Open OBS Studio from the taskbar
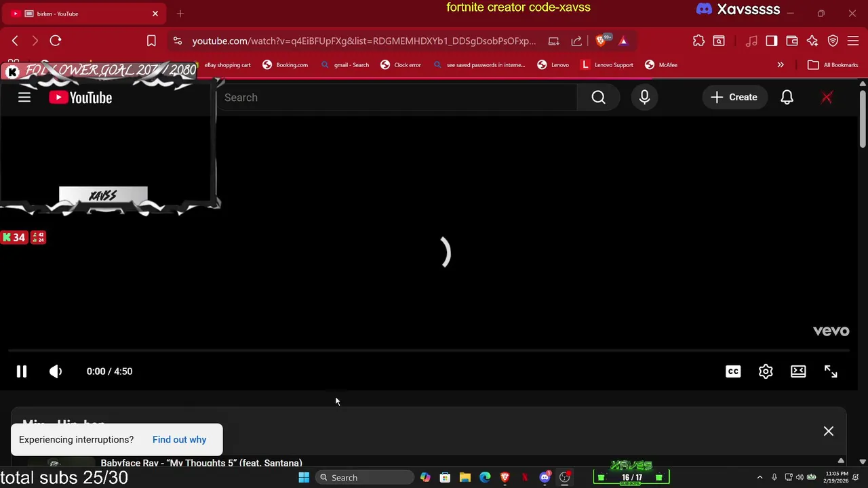Viewport: 868px width, 488px height. pos(565,478)
